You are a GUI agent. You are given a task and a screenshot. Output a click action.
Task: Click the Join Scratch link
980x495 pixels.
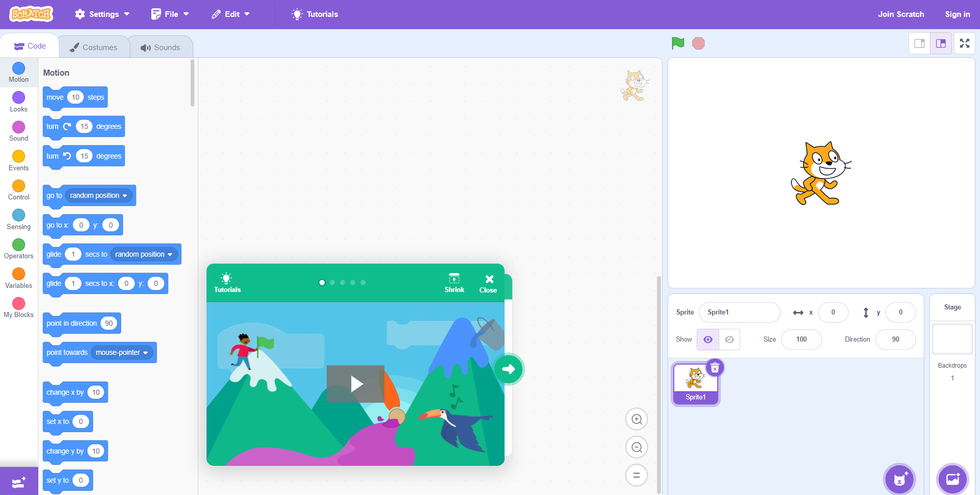901,14
